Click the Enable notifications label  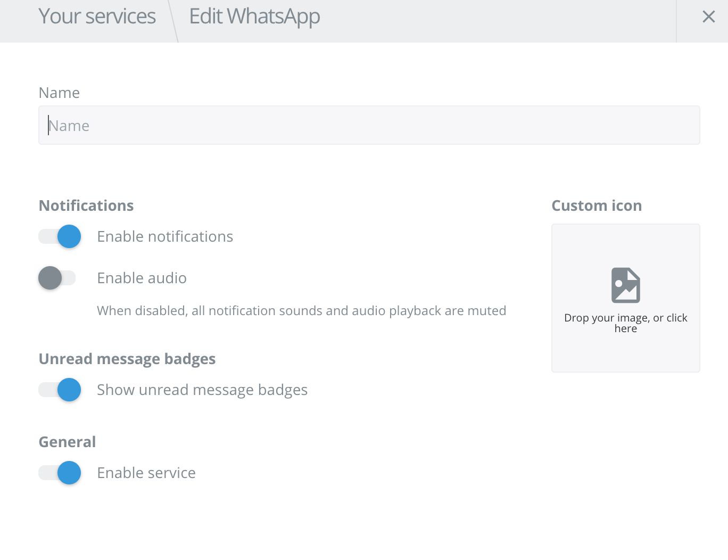click(165, 236)
